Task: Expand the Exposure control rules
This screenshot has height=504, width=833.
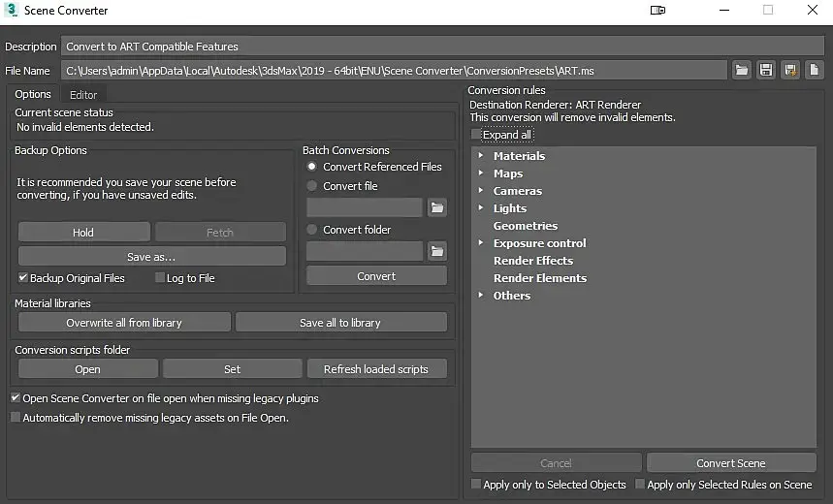Action: point(481,243)
